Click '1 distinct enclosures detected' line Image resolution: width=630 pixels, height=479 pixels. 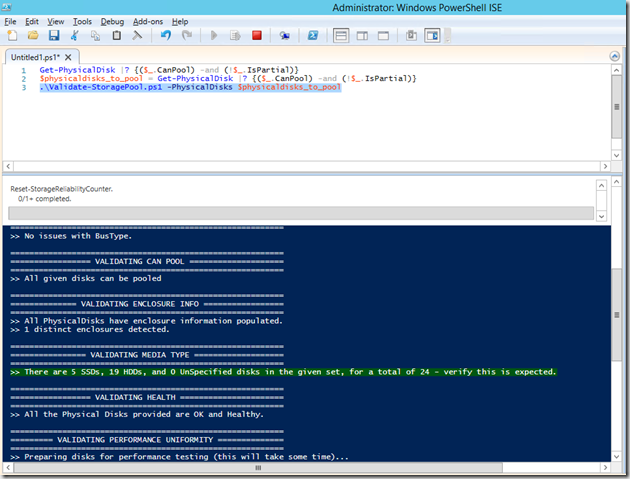[x=90, y=329]
